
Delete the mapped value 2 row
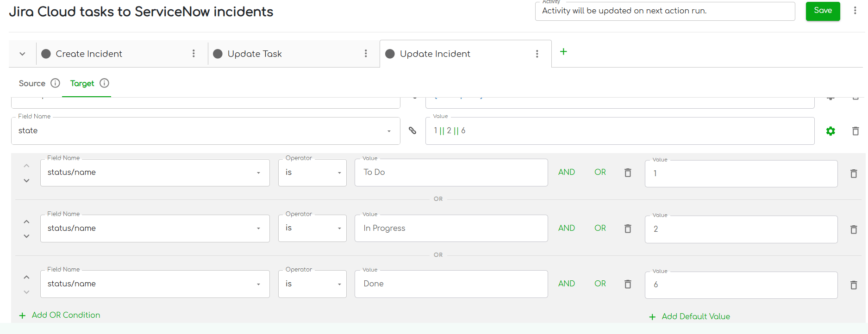tap(854, 229)
